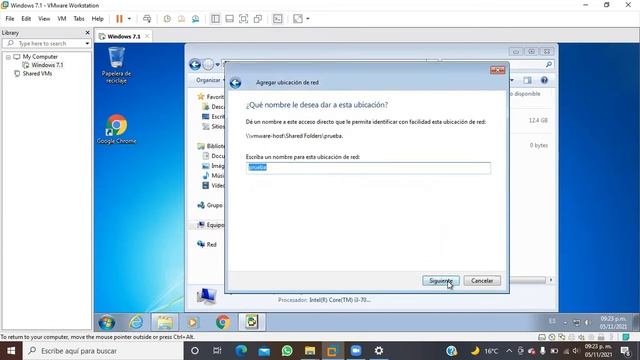
Task: Open the Organizar menu in Explorer
Action: pos(209,80)
